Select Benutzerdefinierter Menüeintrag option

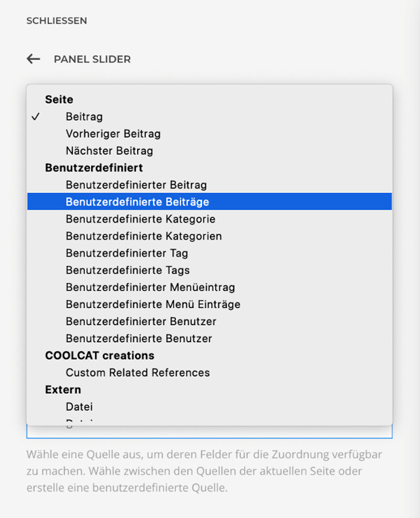(x=150, y=288)
